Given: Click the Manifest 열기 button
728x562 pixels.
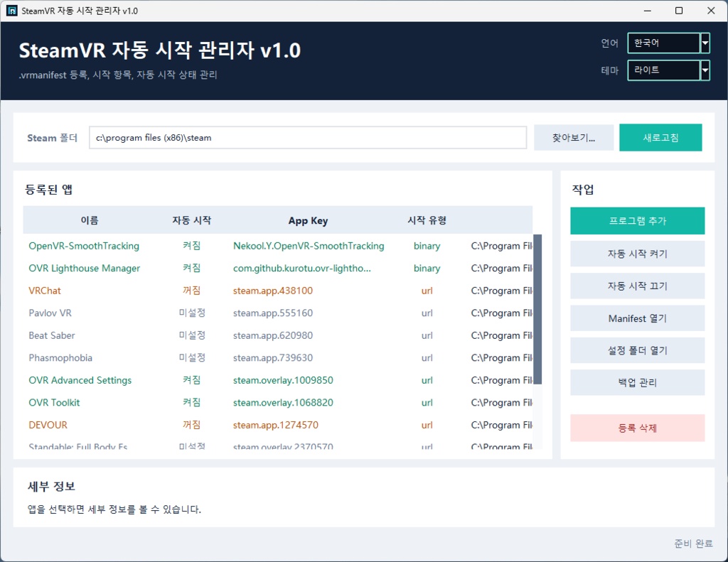Looking at the screenshot, I should tap(638, 318).
